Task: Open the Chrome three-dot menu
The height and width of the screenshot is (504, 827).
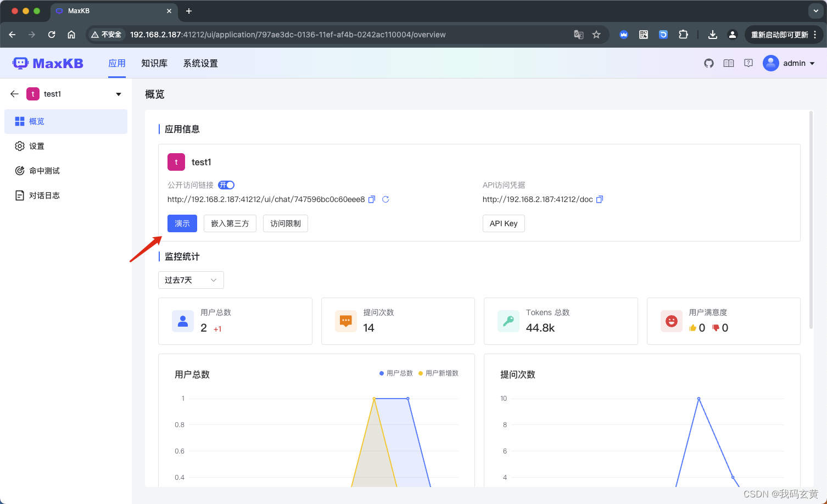Action: 815,35
